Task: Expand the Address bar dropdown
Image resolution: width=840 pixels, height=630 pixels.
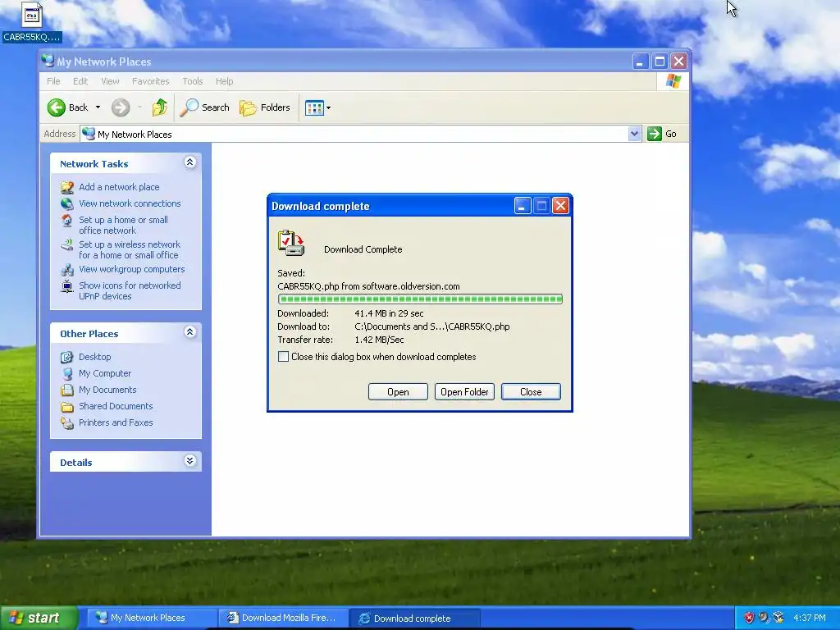Action: coord(634,134)
